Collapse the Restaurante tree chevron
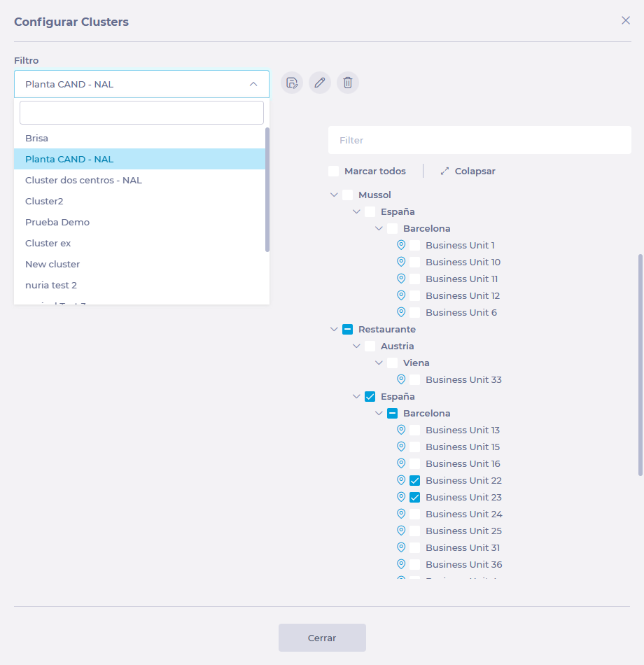 [334, 330]
